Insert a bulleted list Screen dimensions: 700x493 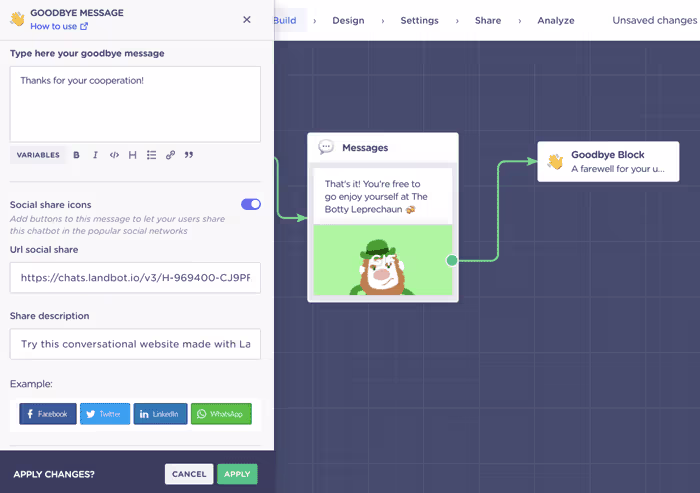coord(151,155)
